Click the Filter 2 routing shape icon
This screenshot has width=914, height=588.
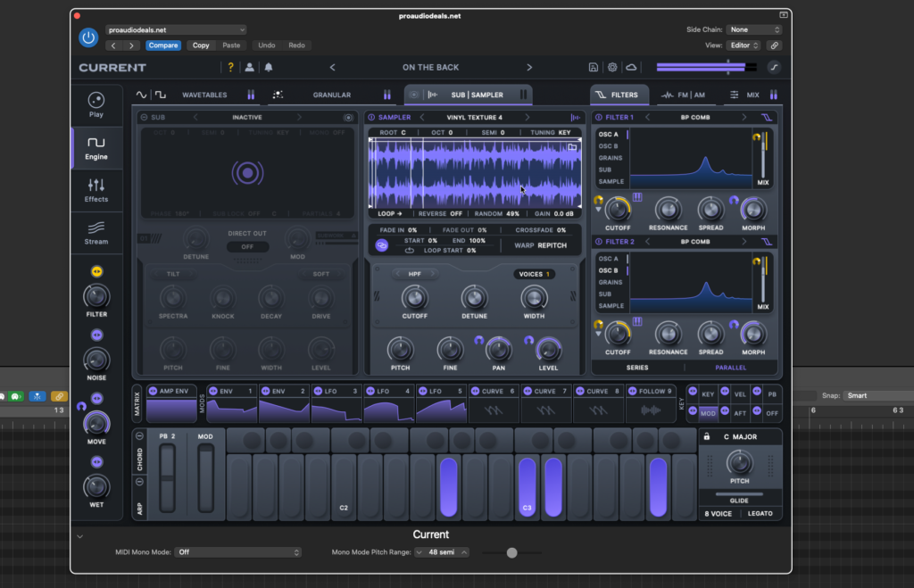pyautogui.click(x=767, y=241)
